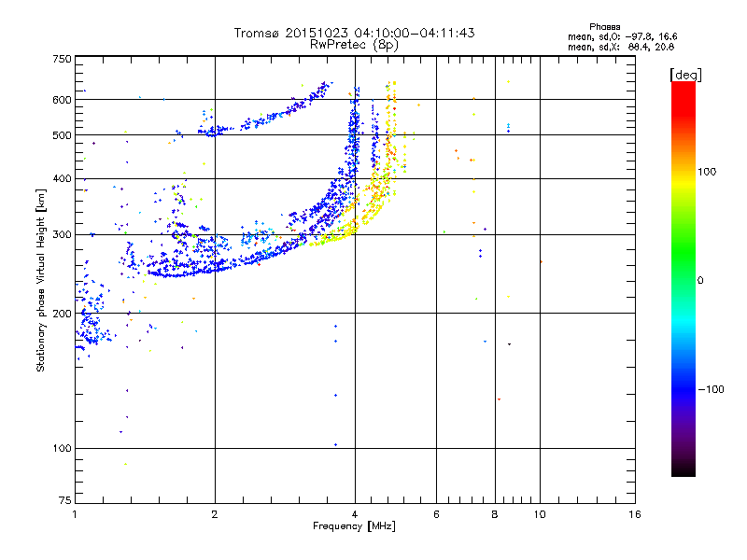Click y-axis tick label '100'
747x560 pixels.
pos(62,448)
